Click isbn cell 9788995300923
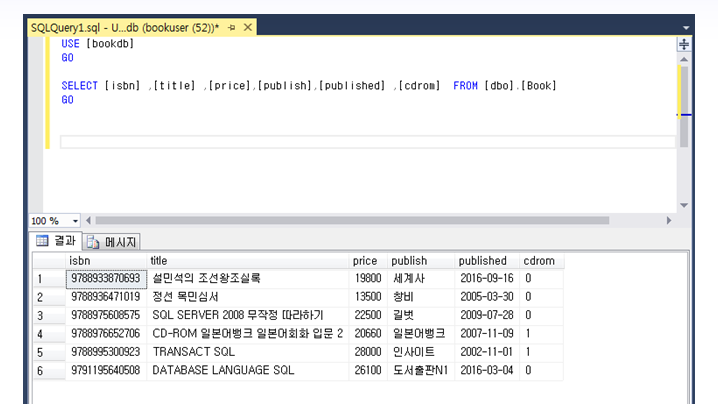The image size is (718, 416). click(x=106, y=352)
